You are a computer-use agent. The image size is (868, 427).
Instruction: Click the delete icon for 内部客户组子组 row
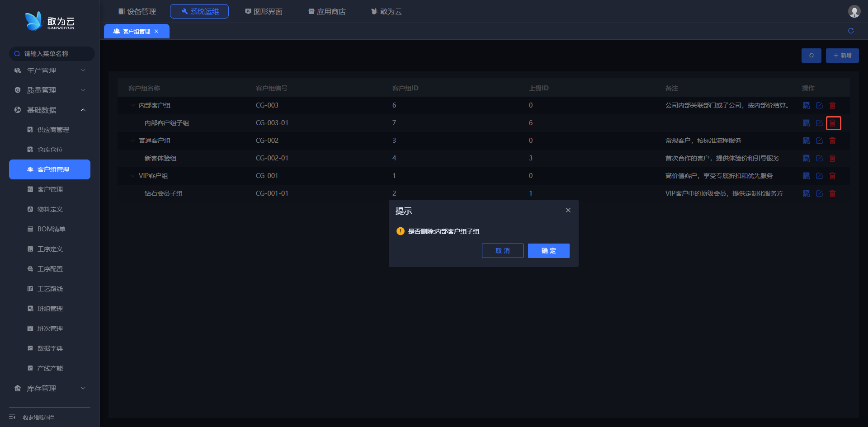point(832,123)
